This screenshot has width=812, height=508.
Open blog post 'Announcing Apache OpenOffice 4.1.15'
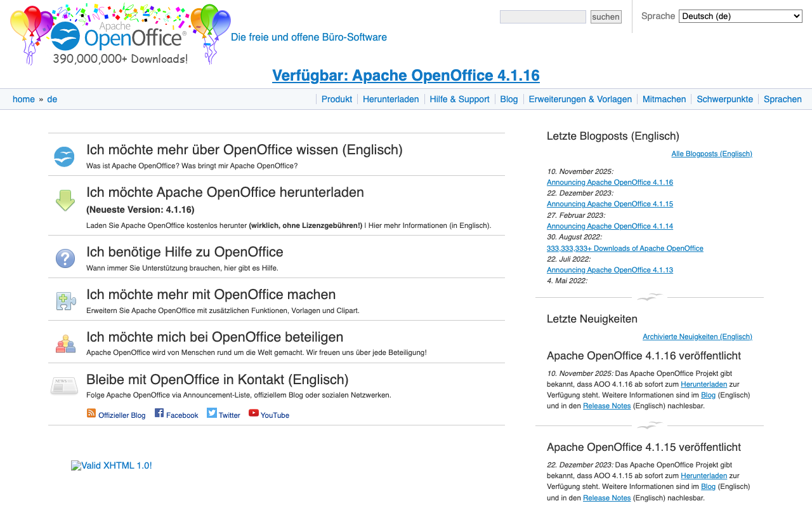610,204
